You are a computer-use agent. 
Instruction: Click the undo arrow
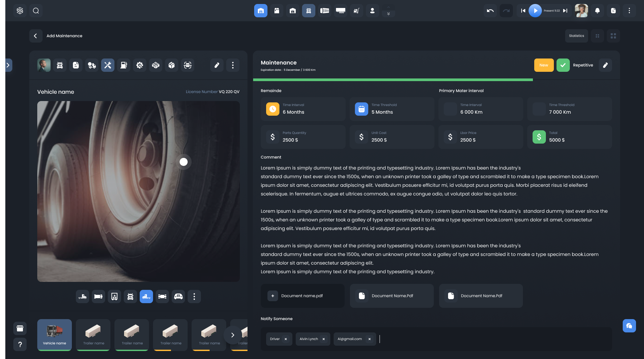[490, 11]
